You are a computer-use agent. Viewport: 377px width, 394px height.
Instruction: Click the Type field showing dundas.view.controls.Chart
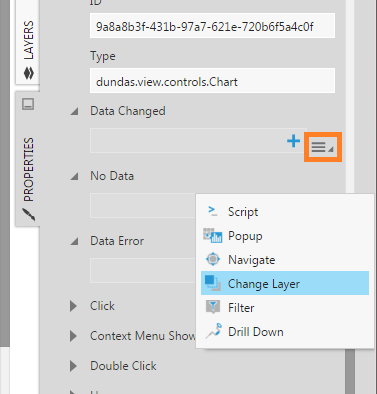point(212,81)
